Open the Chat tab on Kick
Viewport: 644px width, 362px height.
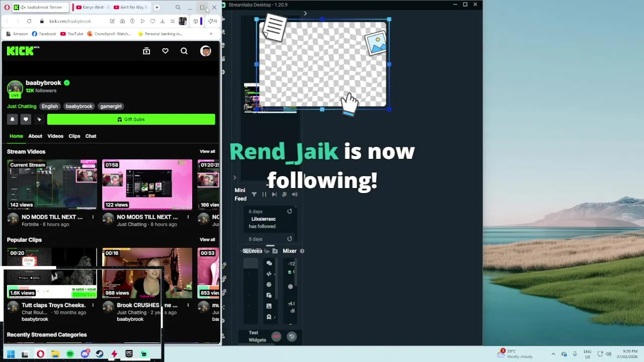pyautogui.click(x=91, y=136)
